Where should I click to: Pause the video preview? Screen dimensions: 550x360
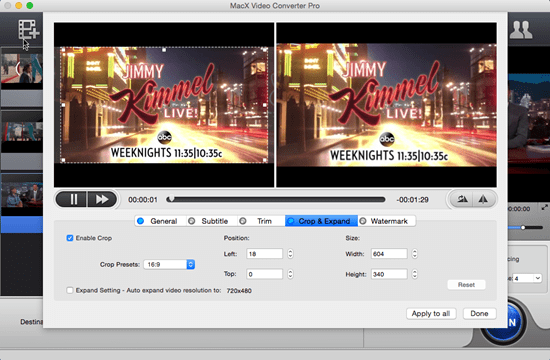72,200
